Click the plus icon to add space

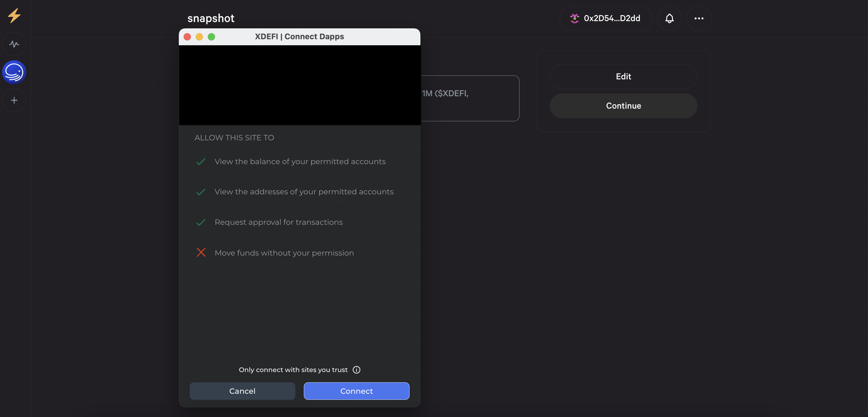tap(14, 100)
